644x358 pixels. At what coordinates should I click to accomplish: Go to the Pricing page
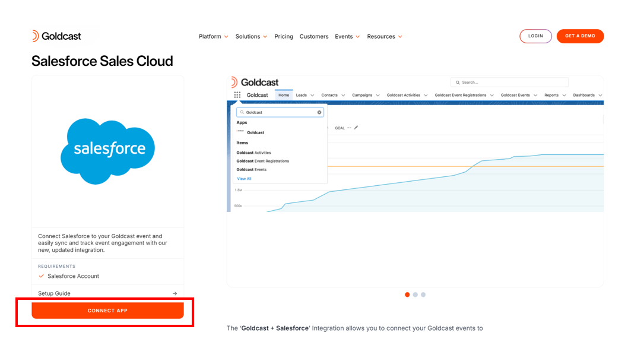coord(284,37)
